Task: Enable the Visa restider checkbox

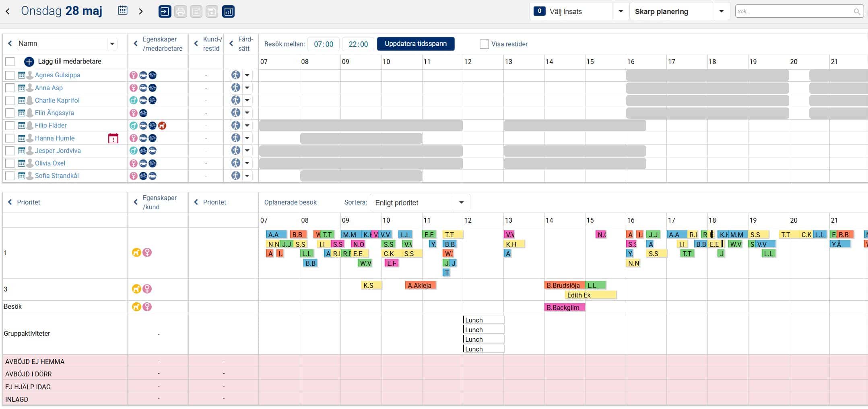Action: click(x=484, y=44)
